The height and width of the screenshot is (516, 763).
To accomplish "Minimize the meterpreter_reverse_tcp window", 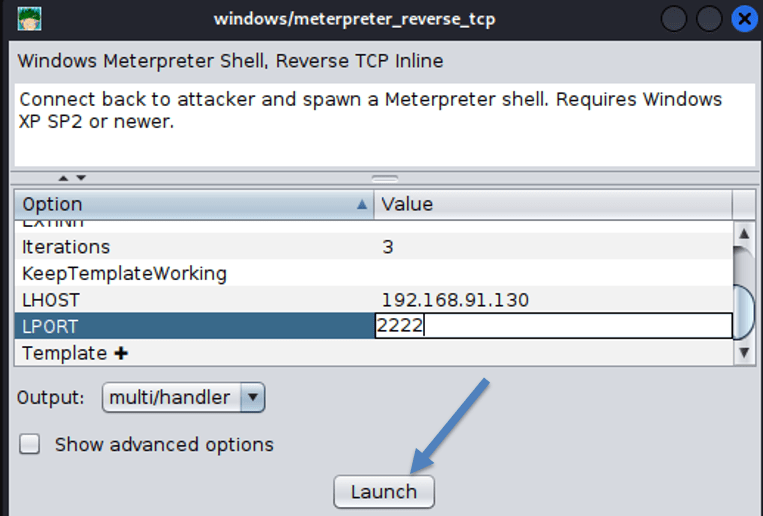I will point(674,19).
